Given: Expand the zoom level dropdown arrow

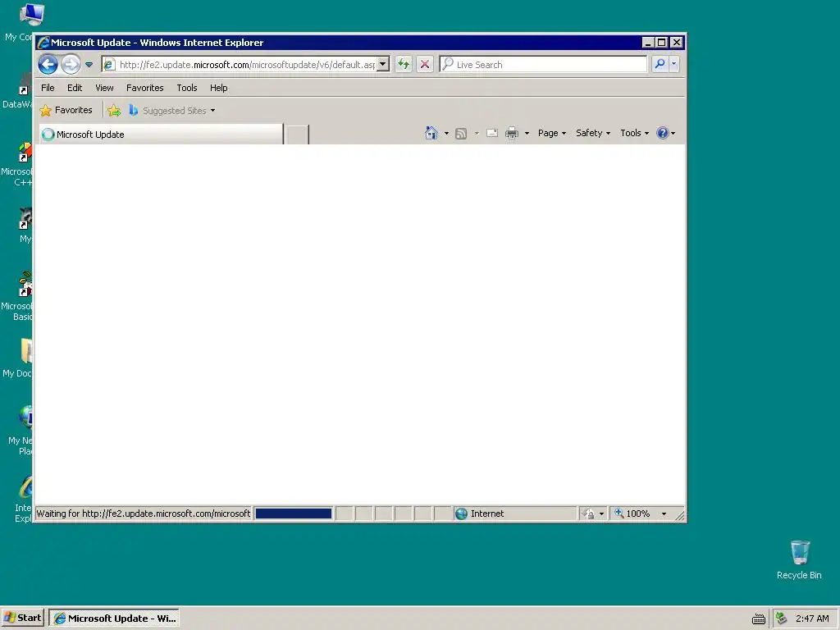Looking at the screenshot, I should (x=664, y=514).
